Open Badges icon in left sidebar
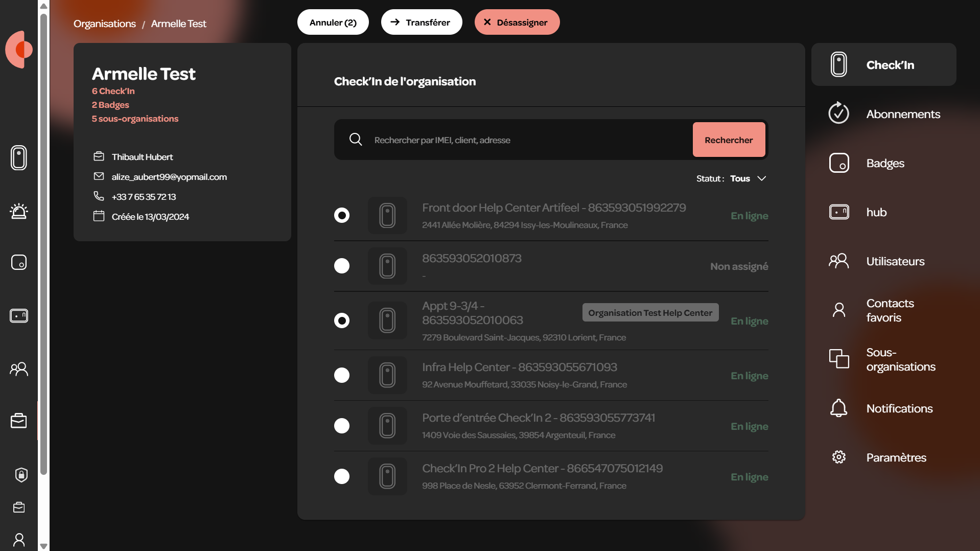The width and height of the screenshot is (980, 551). click(19, 262)
